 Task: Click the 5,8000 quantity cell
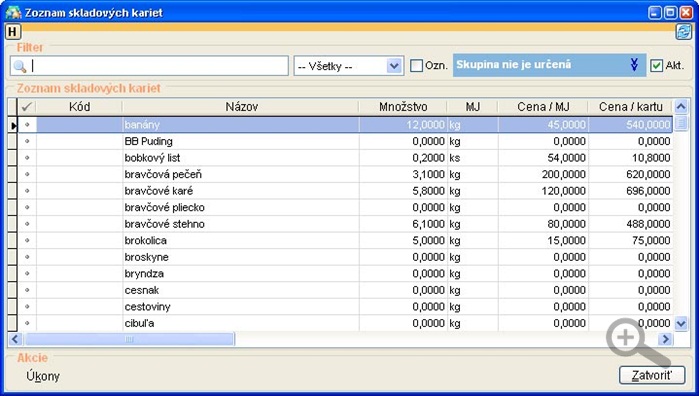[403, 190]
